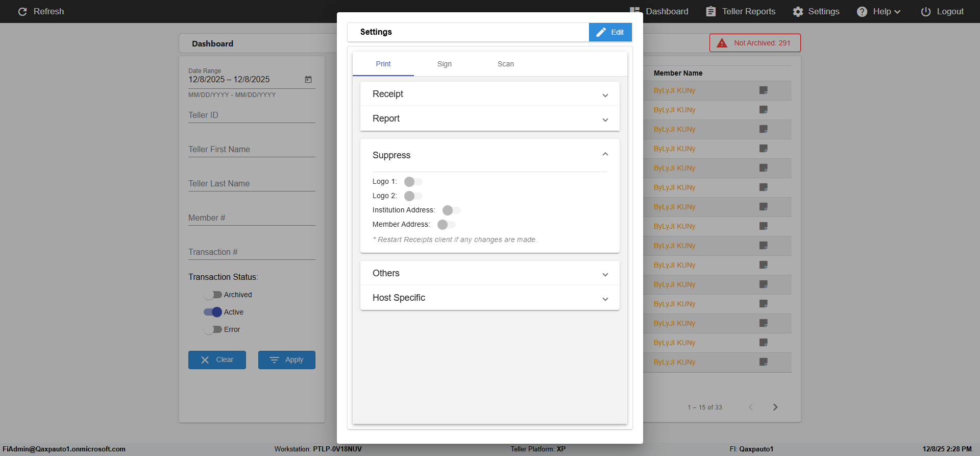The height and width of the screenshot is (456, 980).
Task: Click the Clear filters button
Action: point(217,360)
